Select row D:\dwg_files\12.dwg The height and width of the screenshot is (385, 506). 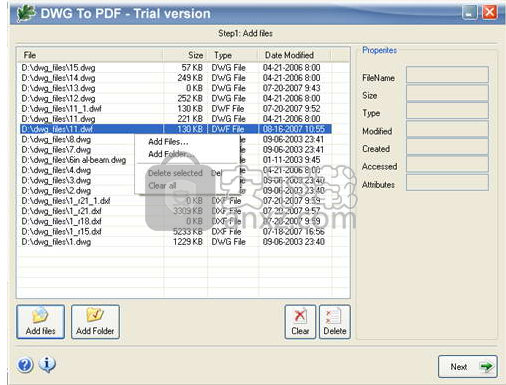click(x=176, y=99)
